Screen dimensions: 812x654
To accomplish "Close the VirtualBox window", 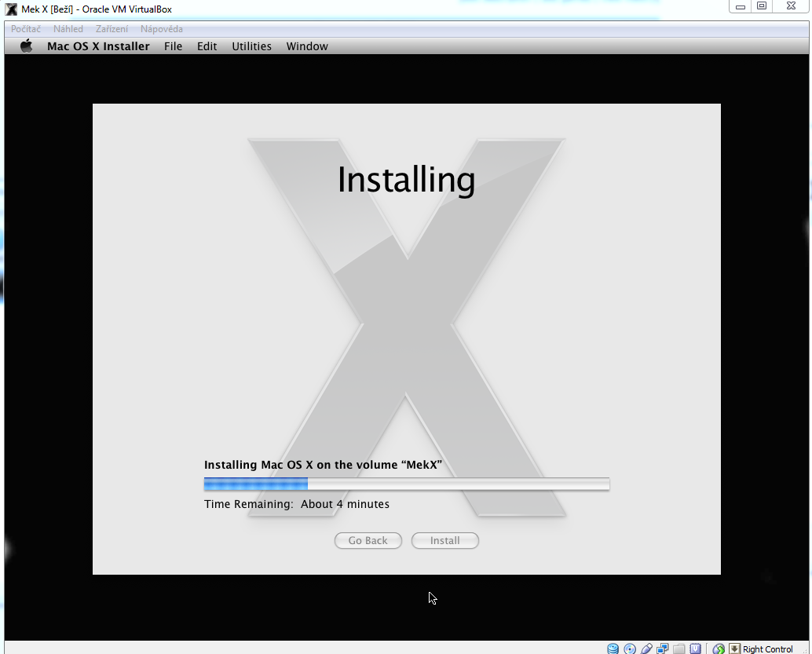I will coord(792,6).
